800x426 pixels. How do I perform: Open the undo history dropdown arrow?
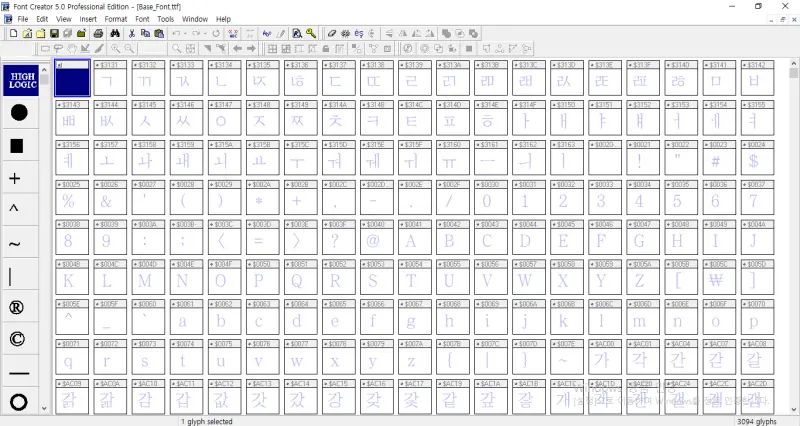coord(187,33)
